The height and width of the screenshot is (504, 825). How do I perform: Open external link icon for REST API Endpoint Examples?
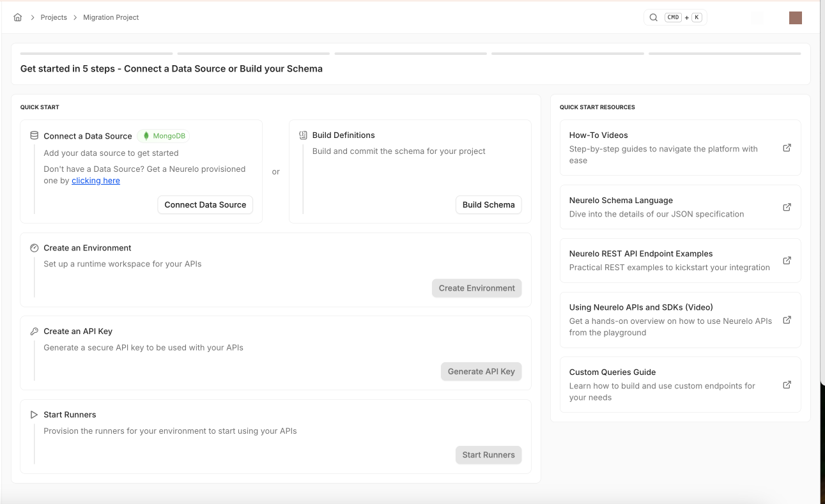click(787, 261)
